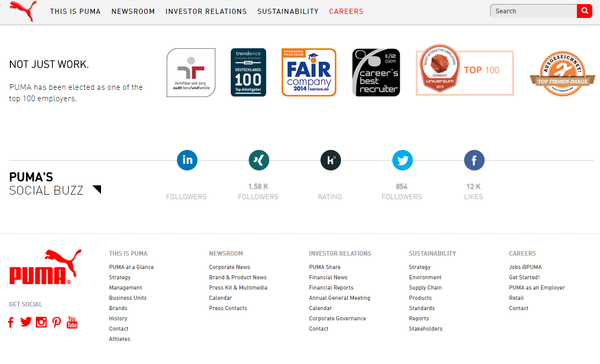600x364 pixels.
Task: Open Athletes footer link
Action: point(119,339)
